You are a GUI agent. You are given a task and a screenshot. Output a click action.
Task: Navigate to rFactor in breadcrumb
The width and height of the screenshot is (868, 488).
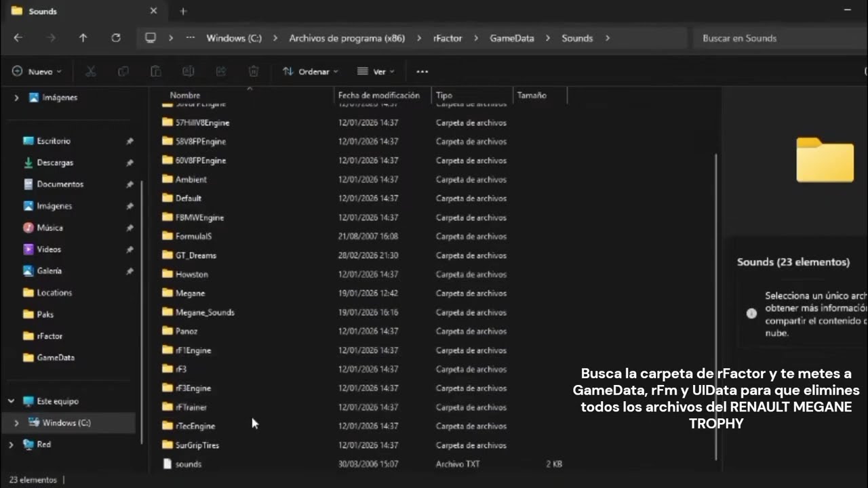point(448,38)
